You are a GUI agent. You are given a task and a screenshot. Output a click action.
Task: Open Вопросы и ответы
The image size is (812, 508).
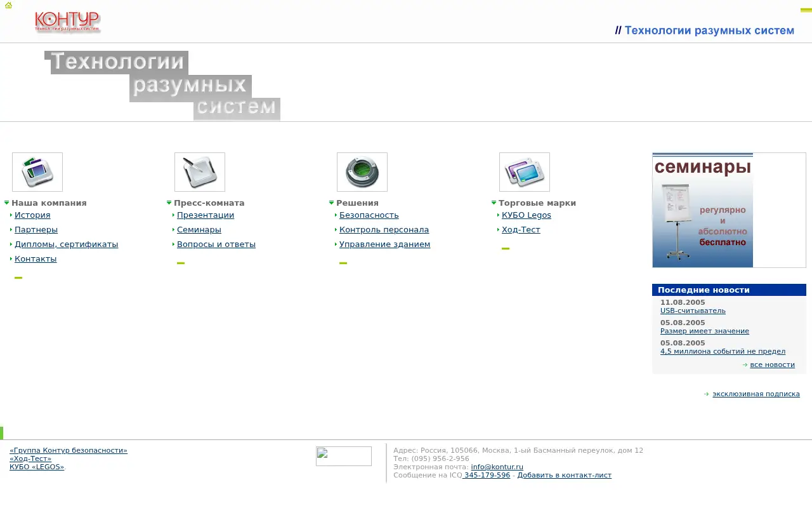(x=216, y=244)
